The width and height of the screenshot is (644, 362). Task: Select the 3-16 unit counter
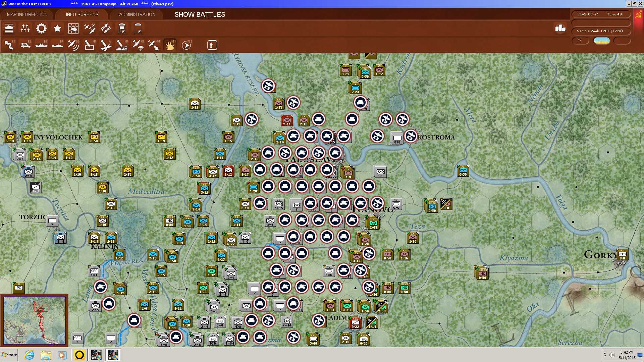tap(213, 171)
